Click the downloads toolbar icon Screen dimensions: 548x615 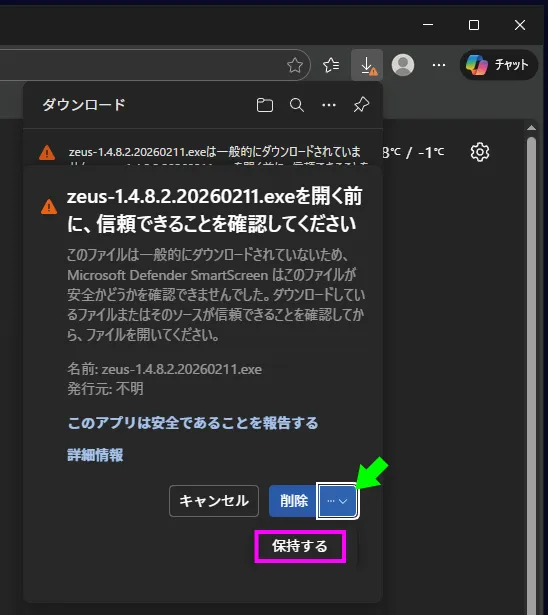[x=367, y=65]
